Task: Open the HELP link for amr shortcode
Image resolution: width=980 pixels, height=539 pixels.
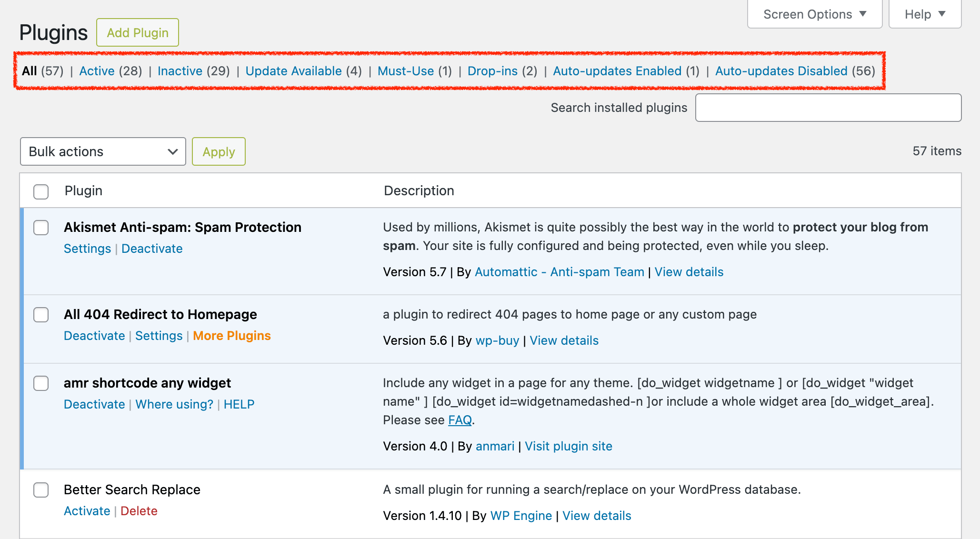Action: [239, 404]
